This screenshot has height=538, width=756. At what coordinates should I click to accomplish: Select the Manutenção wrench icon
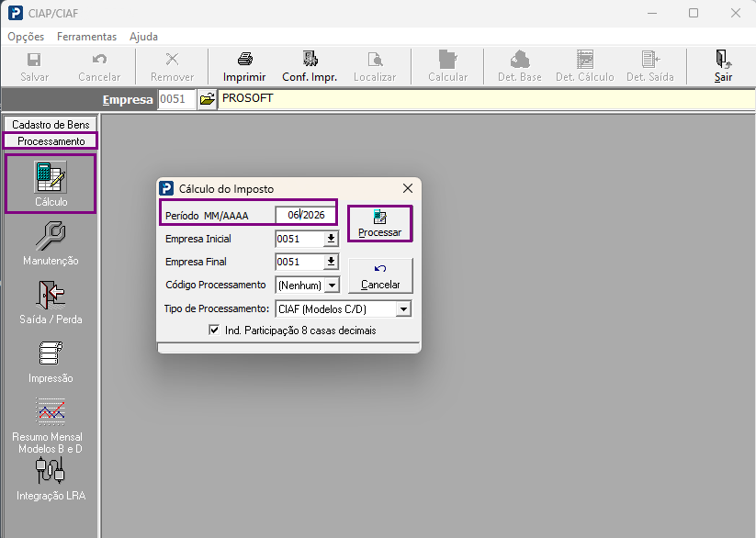pos(51,236)
